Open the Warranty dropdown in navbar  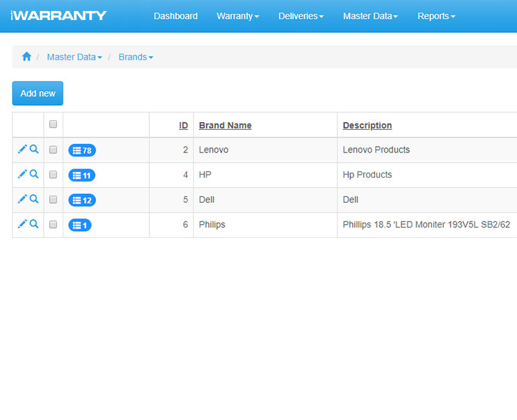point(238,16)
